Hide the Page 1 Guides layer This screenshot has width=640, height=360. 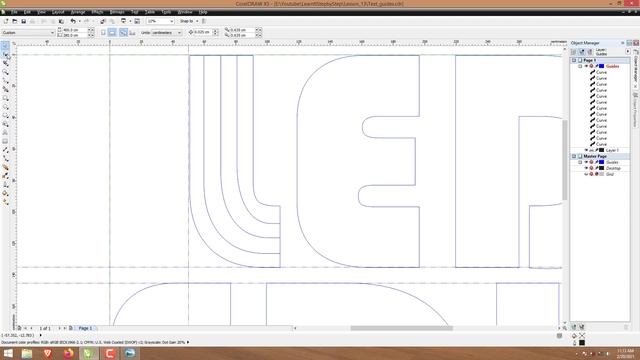pos(586,66)
